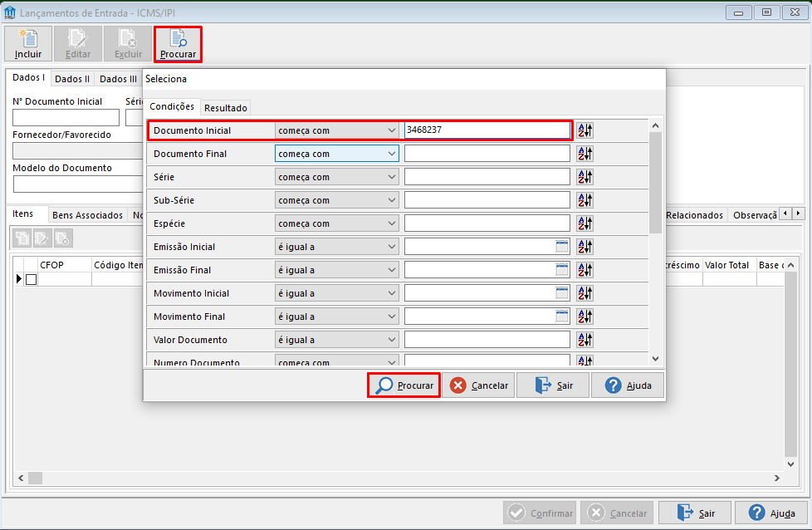Viewport: 812px width, 530px height.
Task: Click third Itens grid delete icon
Action: tap(63, 238)
